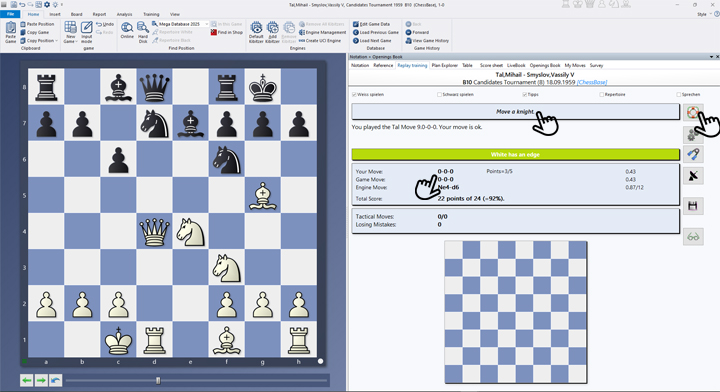Screen dimensions: 720x392
Task: Click the white knight on e4
Action: pyautogui.click(x=191, y=231)
